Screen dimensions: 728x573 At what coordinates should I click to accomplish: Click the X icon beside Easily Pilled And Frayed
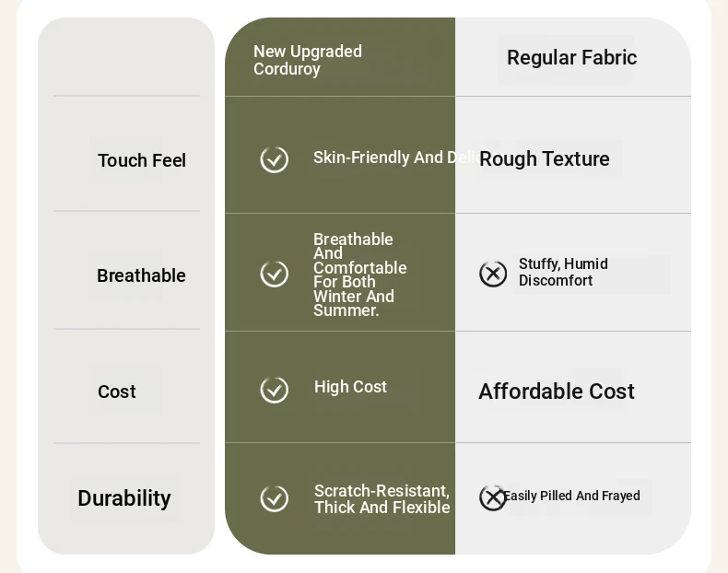[x=493, y=497]
